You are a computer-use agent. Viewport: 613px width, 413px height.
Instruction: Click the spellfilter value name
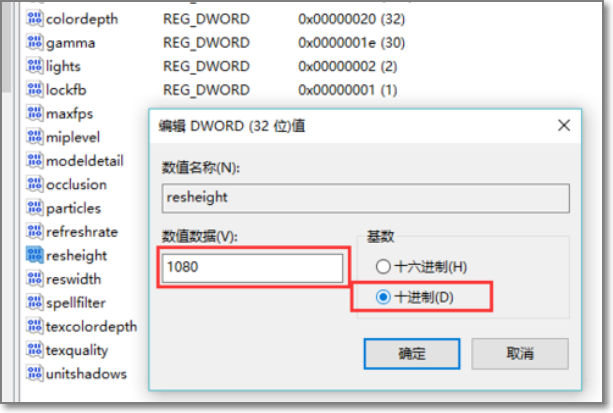pos(76,303)
